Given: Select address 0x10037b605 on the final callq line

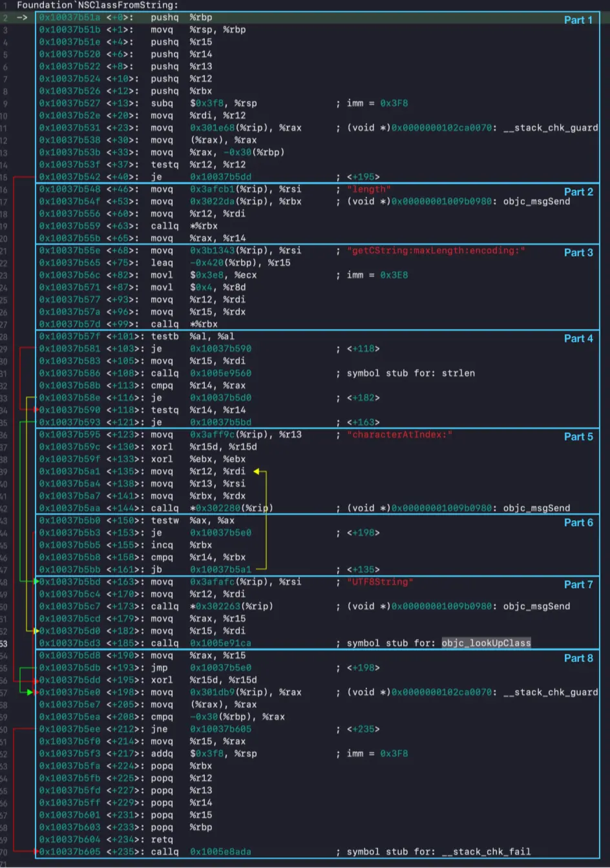Looking at the screenshot, I should coord(70,852).
